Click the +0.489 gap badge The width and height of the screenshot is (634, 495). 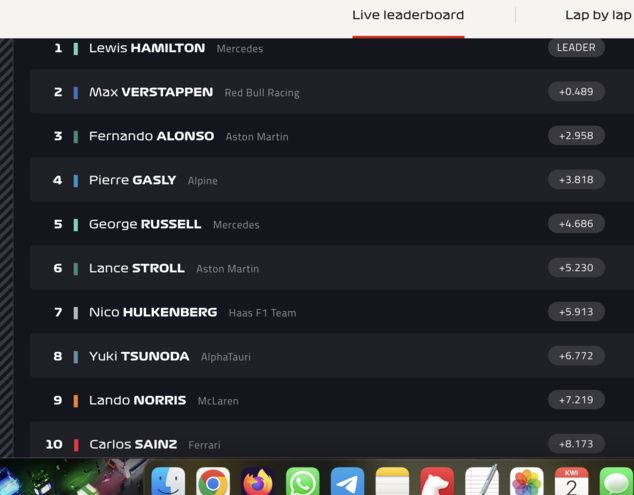click(576, 91)
